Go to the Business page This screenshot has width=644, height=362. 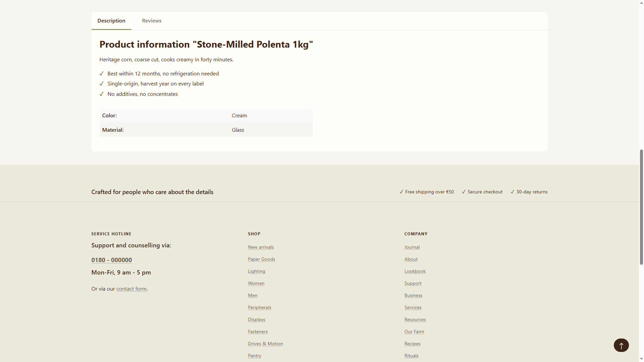413,296
